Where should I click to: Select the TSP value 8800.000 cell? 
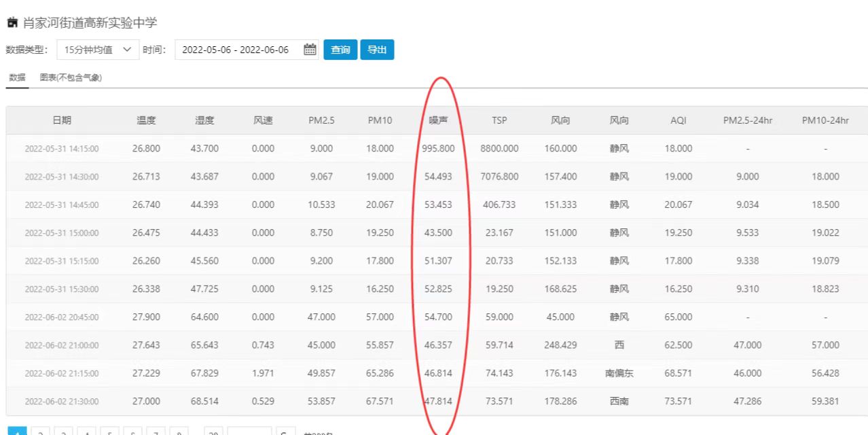(499, 148)
